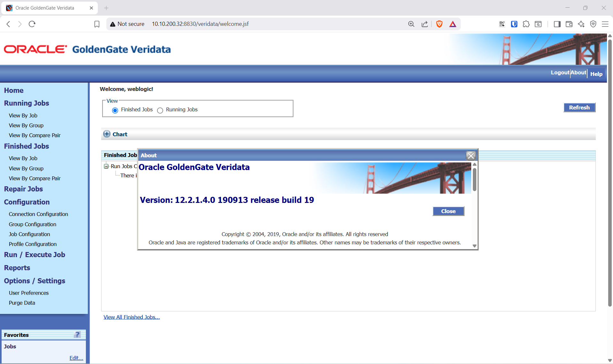
Task: Open the Extensions puzzle piece icon
Action: tap(526, 24)
